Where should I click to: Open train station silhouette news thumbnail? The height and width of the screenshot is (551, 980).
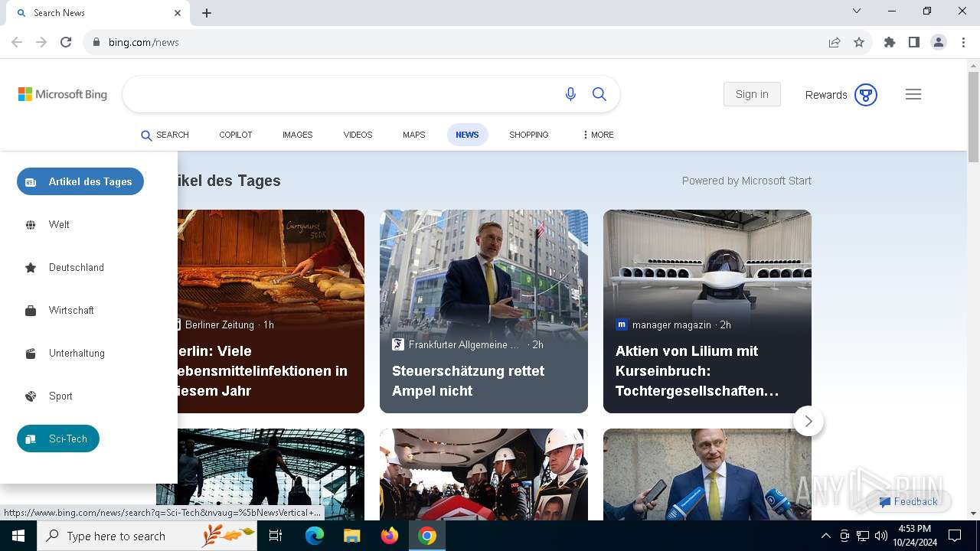[271, 474]
